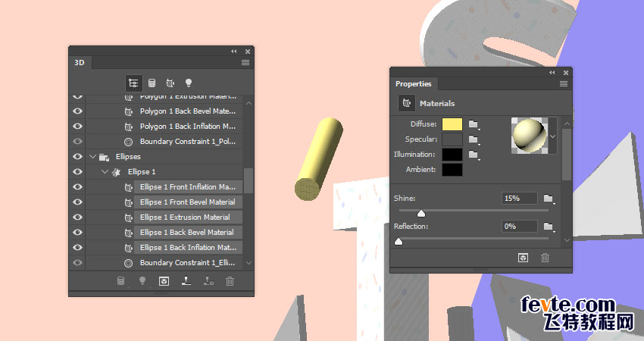Click the render icon in 3D panel footer
The width and height of the screenshot is (644, 341).
[164, 281]
